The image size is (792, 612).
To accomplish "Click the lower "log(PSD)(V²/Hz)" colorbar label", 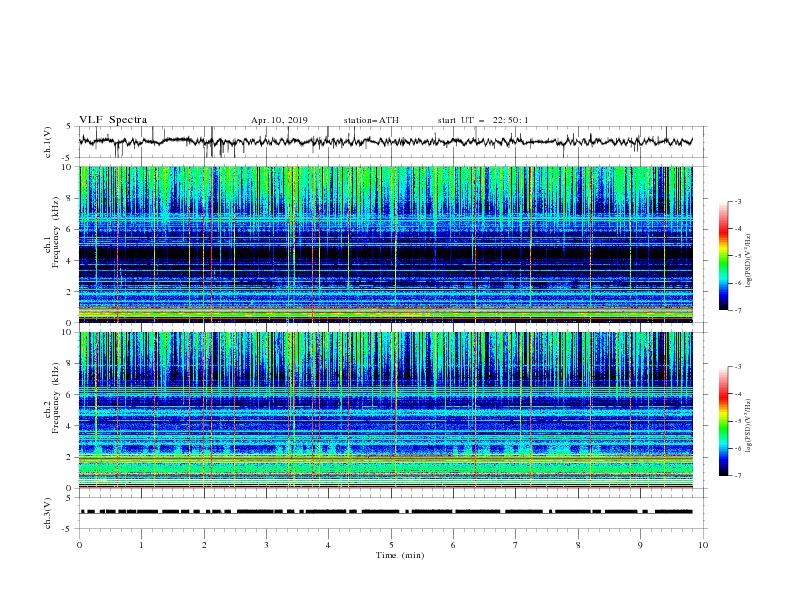I will (748, 425).
